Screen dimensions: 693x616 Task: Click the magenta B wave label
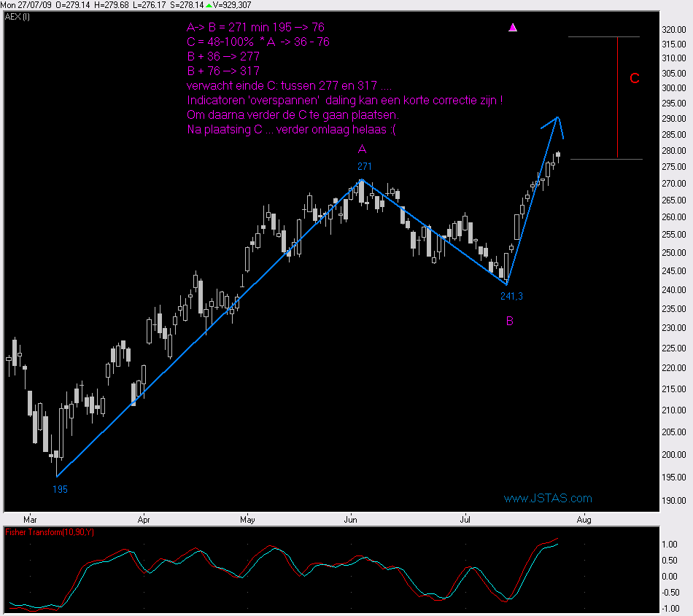tap(510, 321)
